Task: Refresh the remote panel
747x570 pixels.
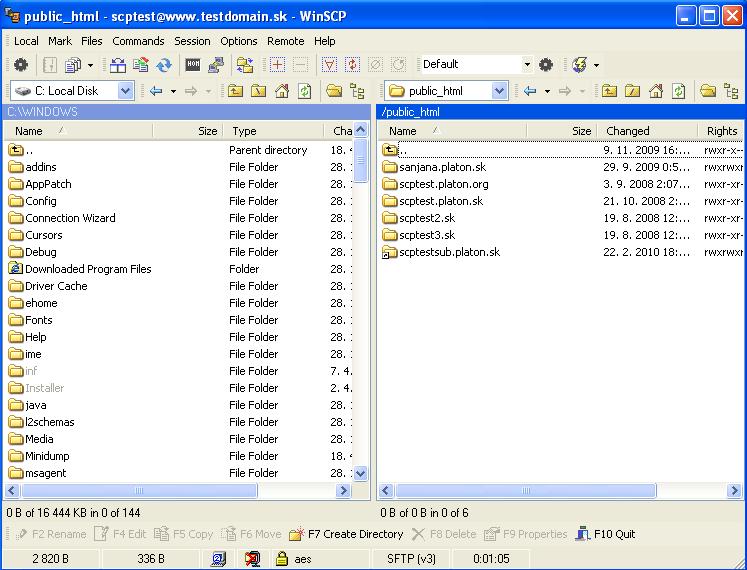Action: click(x=679, y=91)
